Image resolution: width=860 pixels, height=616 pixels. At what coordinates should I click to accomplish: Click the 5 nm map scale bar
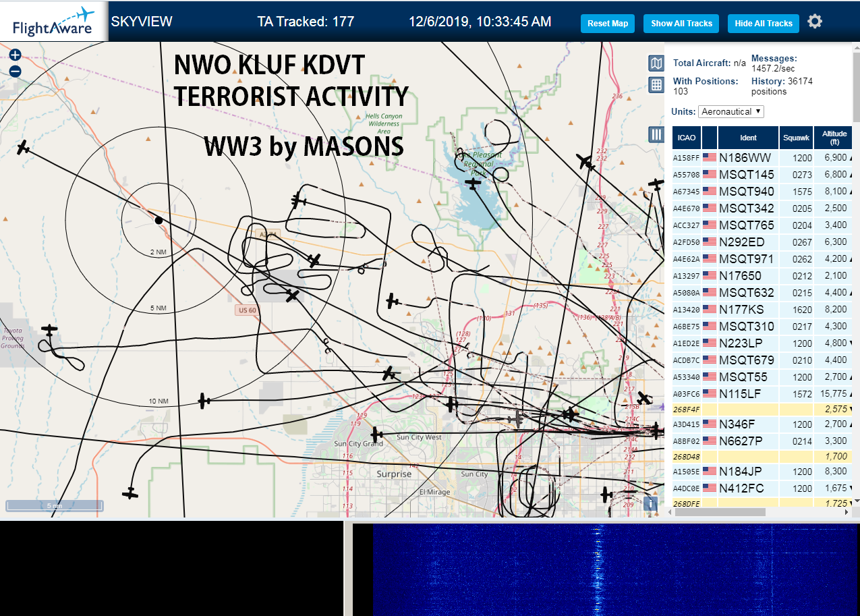point(55,505)
